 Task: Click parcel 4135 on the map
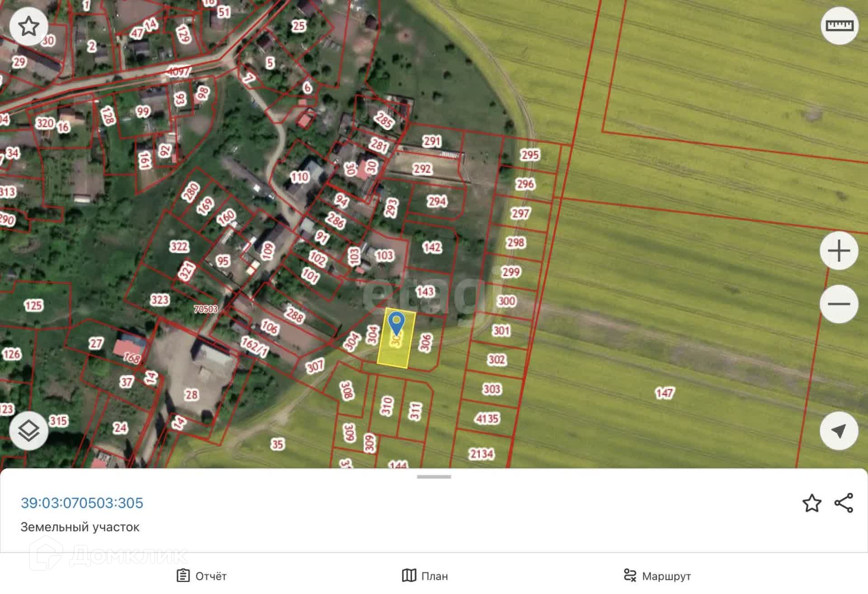[x=487, y=419]
